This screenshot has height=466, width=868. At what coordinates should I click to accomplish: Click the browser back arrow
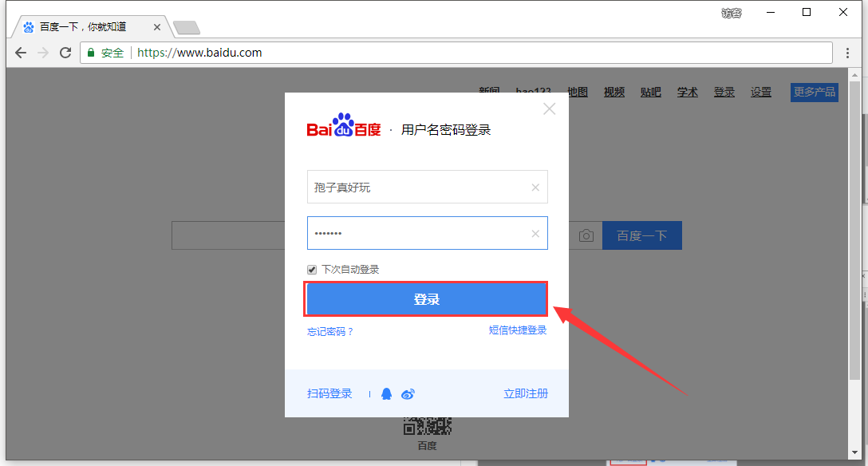click(x=21, y=53)
